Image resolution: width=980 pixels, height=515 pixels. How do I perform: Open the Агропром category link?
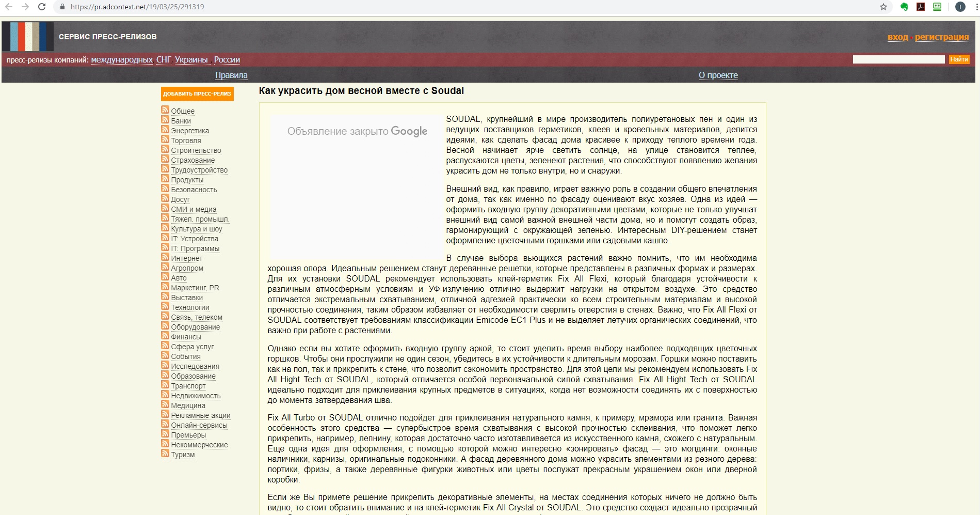click(187, 268)
